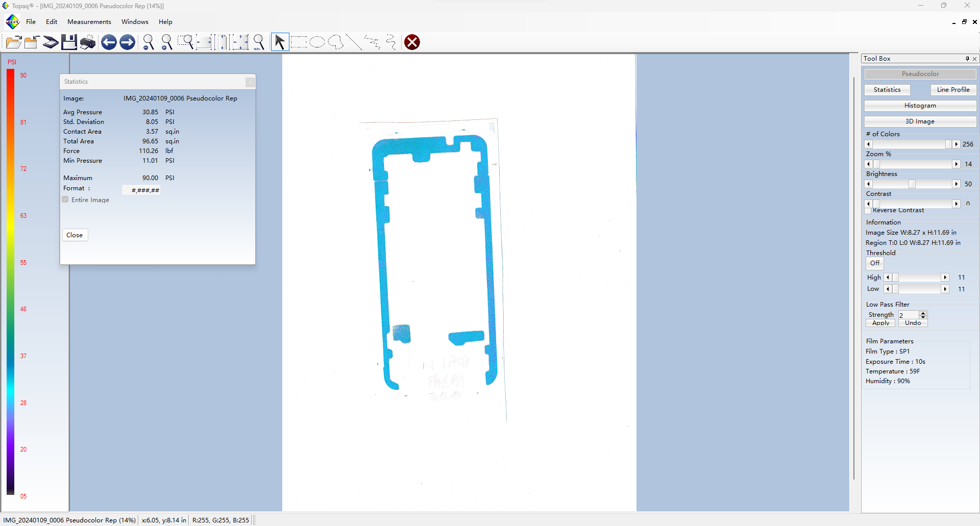Screen dimensions: 980x526
Task: Click the Format field in Statistics
Action: [x=142, y=190]
